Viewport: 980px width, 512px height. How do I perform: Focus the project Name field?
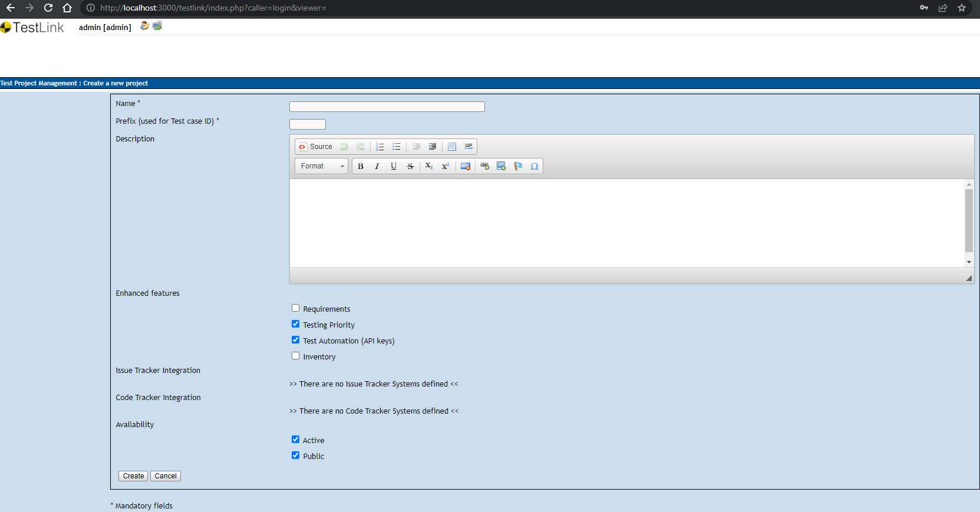[387, 107]
